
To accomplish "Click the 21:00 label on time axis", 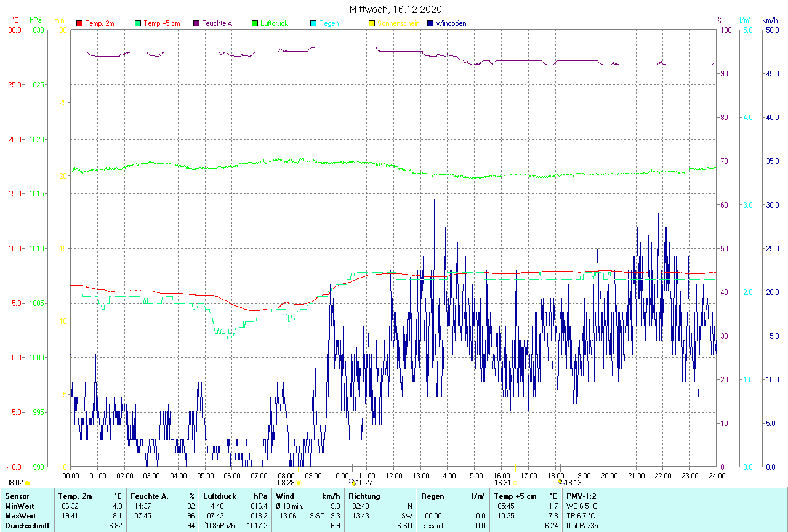I will [x=637, y=476].
